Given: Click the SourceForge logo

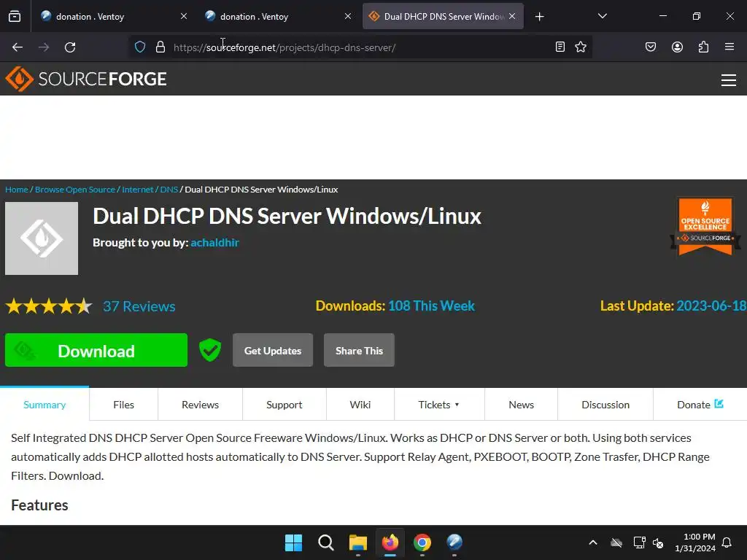Looking at the screenshot, I should [x=86, y=79].
